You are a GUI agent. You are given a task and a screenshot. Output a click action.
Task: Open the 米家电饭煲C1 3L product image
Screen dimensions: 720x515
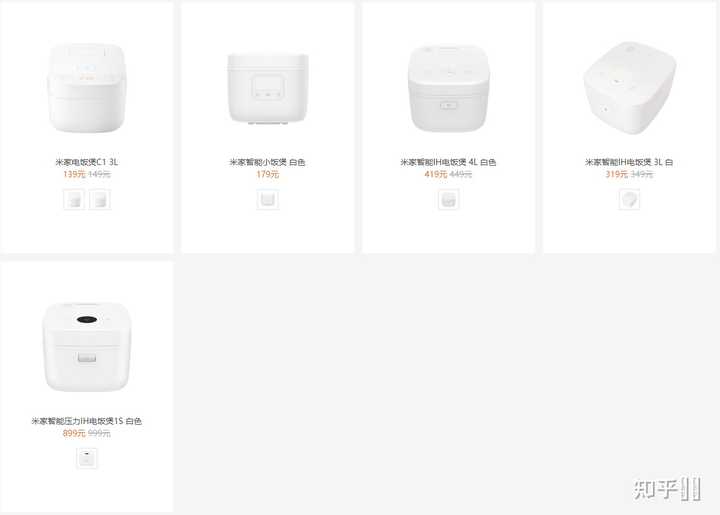86,87
